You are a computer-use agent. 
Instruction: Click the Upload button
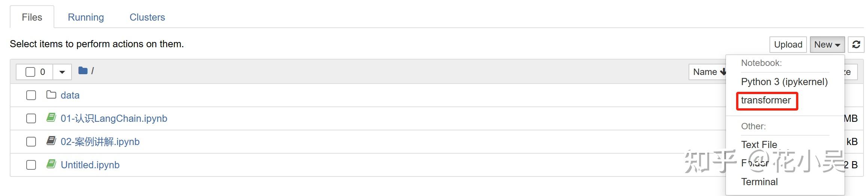(x=788, y=45)
